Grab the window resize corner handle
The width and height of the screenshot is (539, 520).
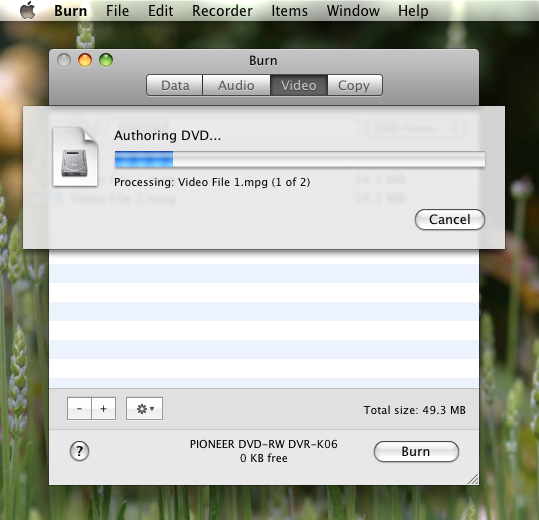473,479
